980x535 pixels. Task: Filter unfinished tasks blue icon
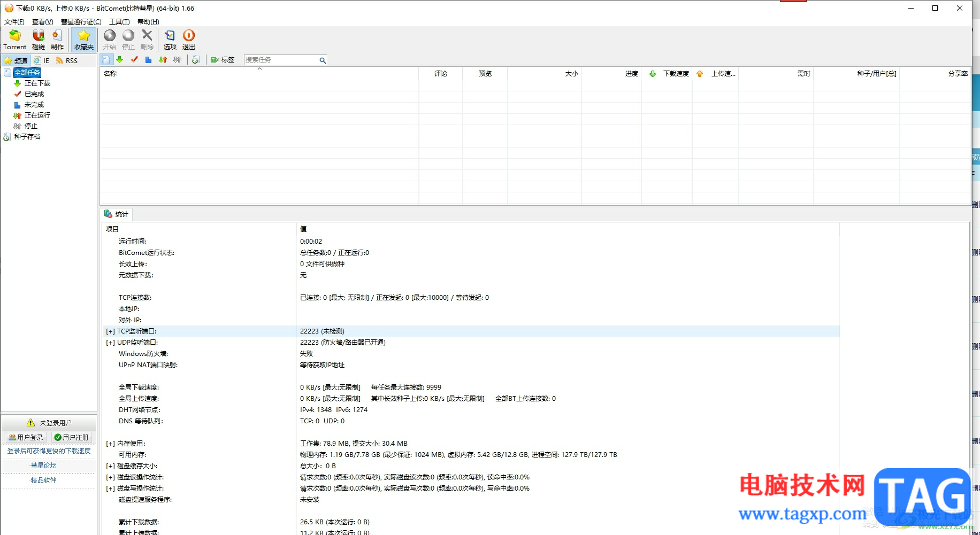[x=148, y=60]
